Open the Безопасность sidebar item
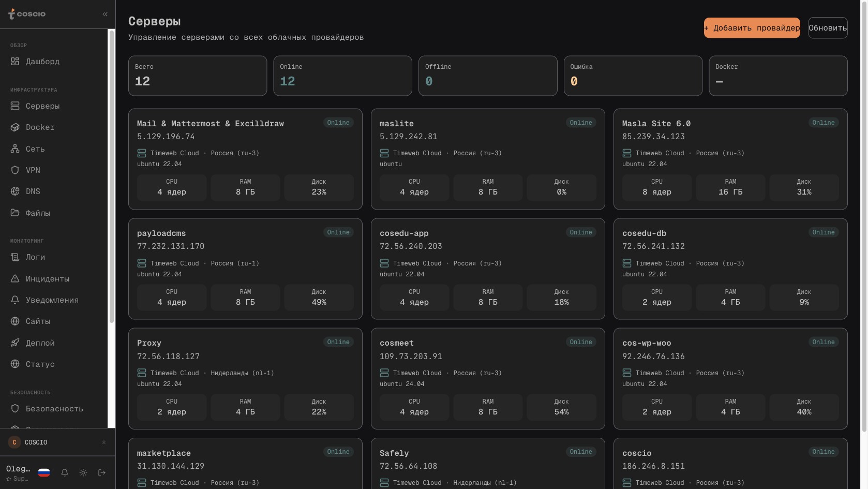The height and width of the screenshot is (489, 868). click(x=54, y=409)
